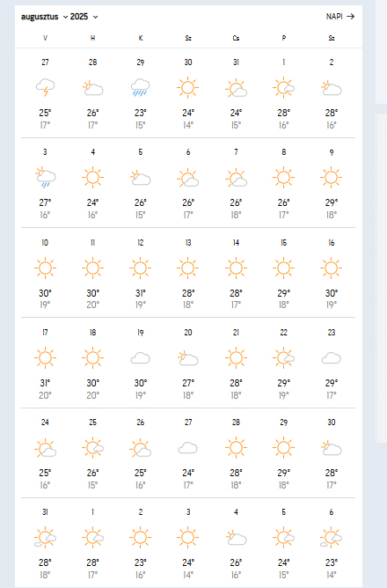This screenshot has width=387, height=588.
Task: Select partly cloudy icon on August 20
Action: pos(187,358)
